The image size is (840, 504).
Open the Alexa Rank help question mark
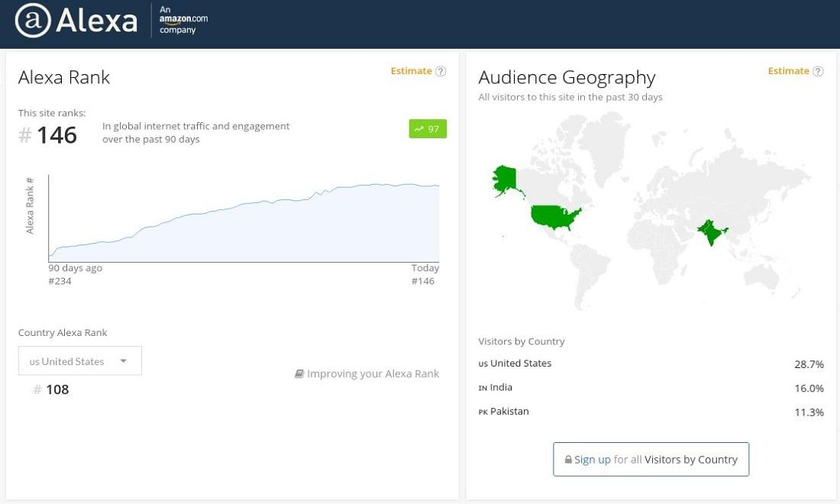pos(441,70)
